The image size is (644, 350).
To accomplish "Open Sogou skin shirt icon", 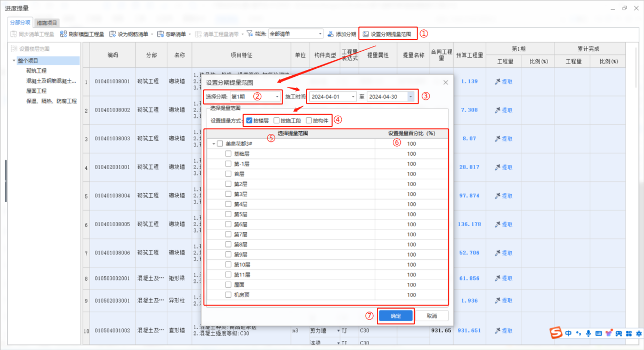I will pyautogui.click(x=609, y=333).
